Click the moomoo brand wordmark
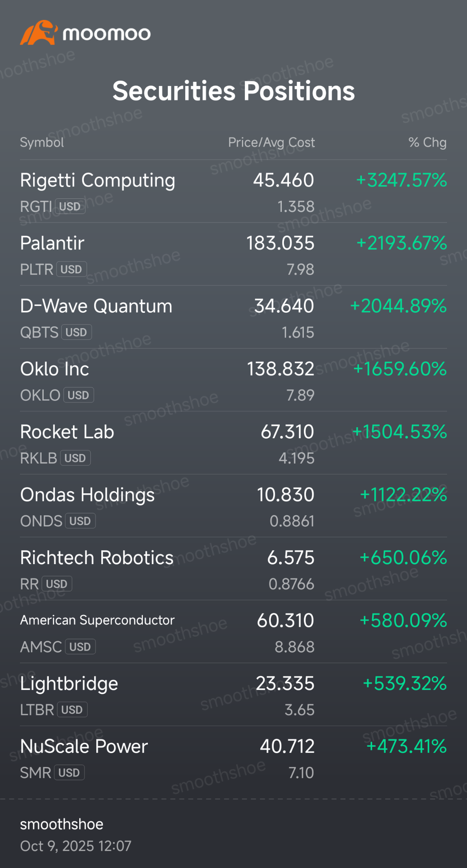The width and height of the screenshot is (467, 868). point(107,34)
